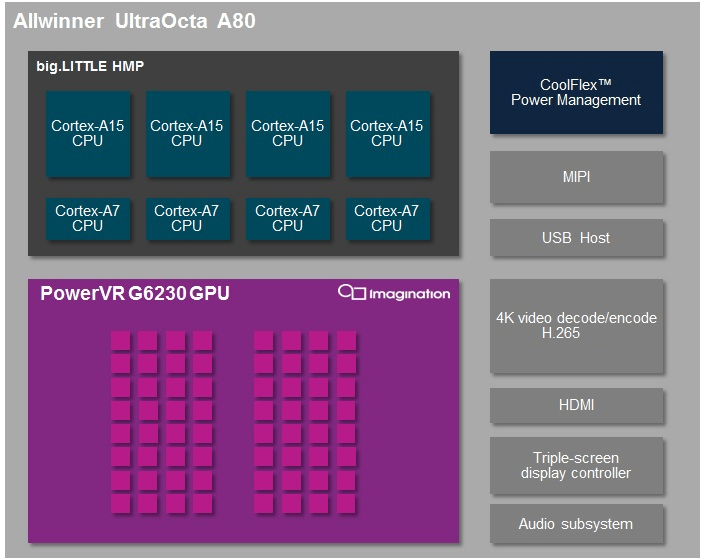Image resolution: width=703 pixels, height=560 pixels.
Task: Select the Audio subsystem block
Action: pos(576,524)
